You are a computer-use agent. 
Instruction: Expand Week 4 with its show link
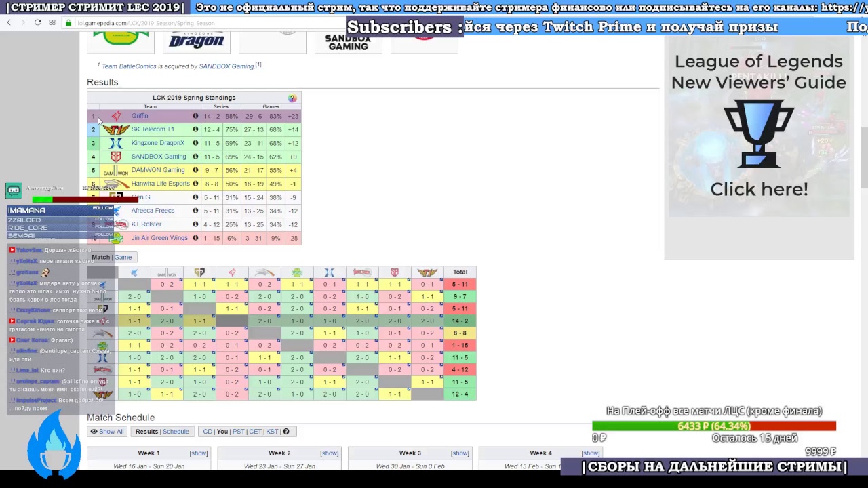click(x=591, y=453)
